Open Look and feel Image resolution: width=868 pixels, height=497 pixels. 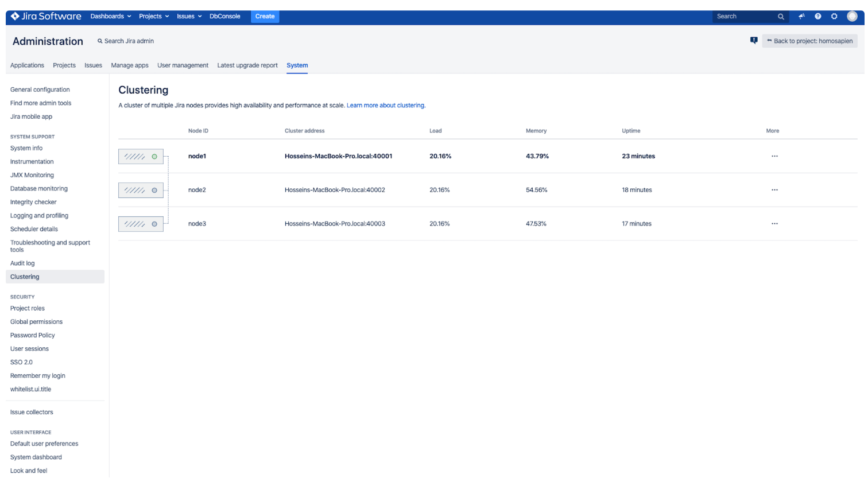tap(29, 471)
